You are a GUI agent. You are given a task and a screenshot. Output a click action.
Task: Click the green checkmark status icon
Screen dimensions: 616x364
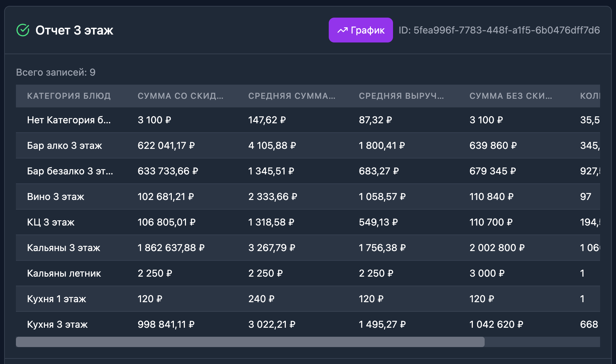point(23,30)
